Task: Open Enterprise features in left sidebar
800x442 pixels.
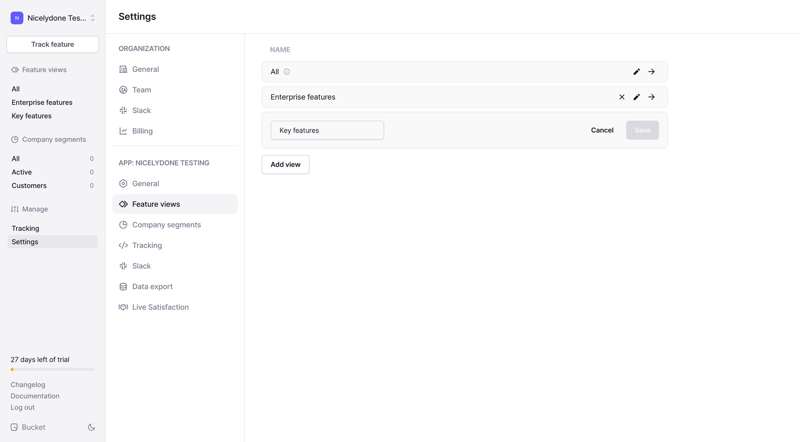Action: click(42, 103)
